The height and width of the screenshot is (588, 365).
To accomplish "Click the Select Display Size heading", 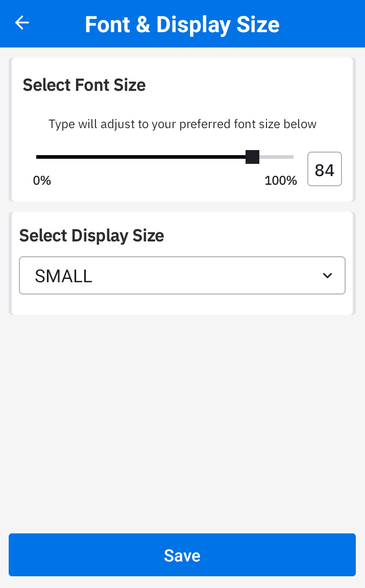I will pyautogui.click(x=91, y=236).
